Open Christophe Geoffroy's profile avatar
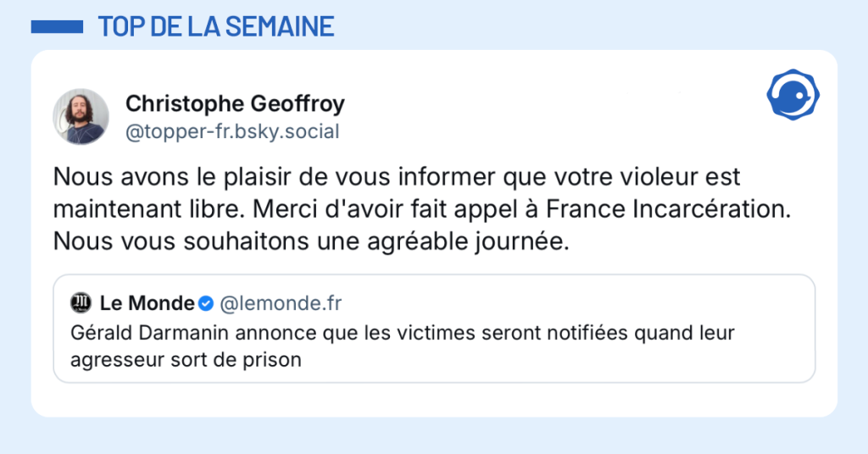The height and width of the screenshot is (454, 868). point(81,116)
